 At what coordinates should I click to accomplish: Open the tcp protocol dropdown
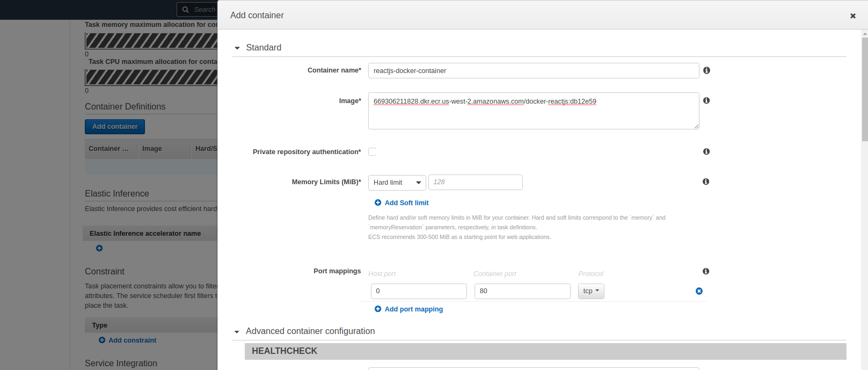[x=591, y=291]
